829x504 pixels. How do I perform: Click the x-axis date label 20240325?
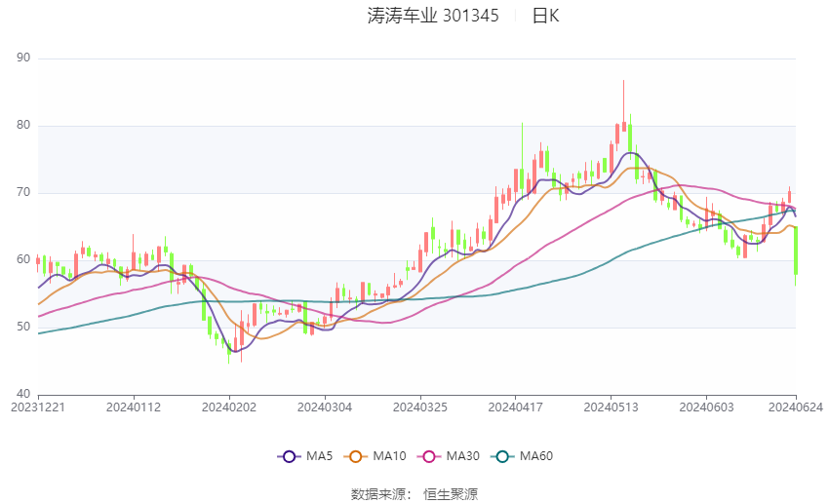click(x=420, y=407)
